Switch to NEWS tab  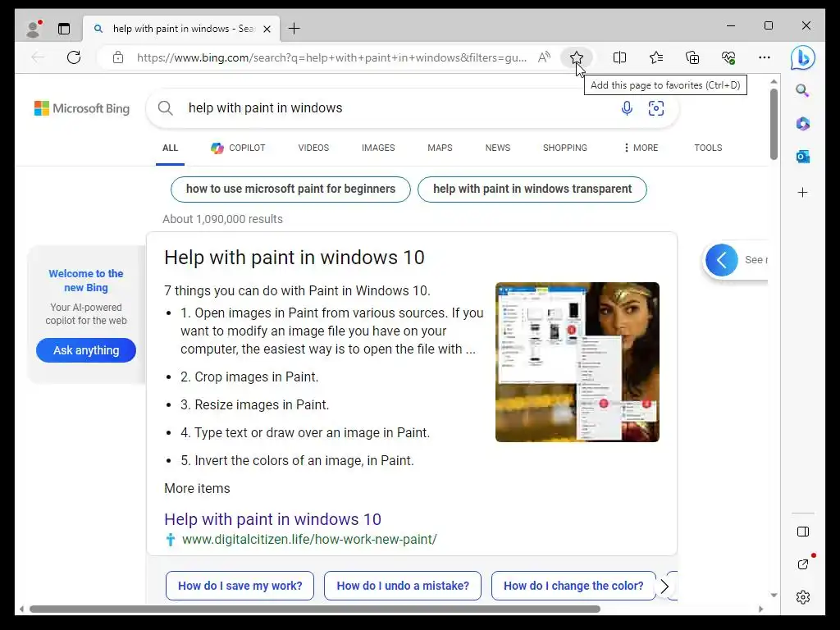click(498, 148)
